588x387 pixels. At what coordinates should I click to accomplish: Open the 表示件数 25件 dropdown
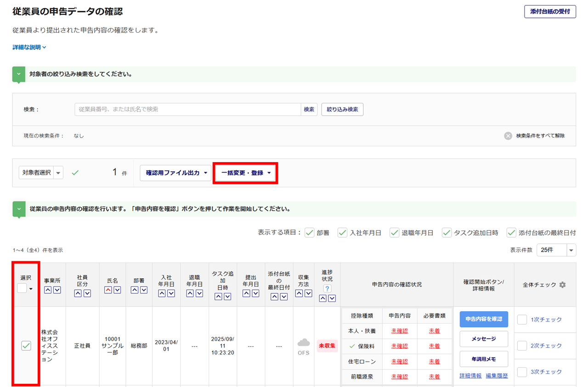tap(556, 250)
